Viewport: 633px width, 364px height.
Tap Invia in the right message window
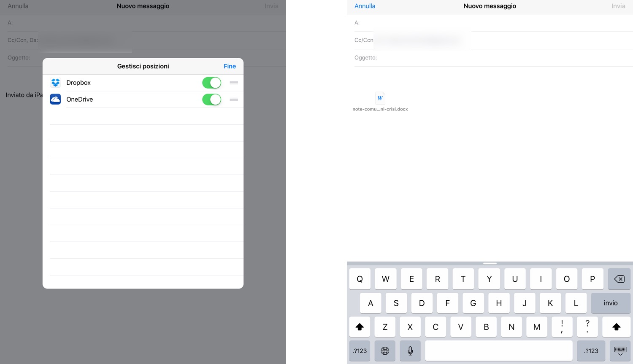pos(618,6)
